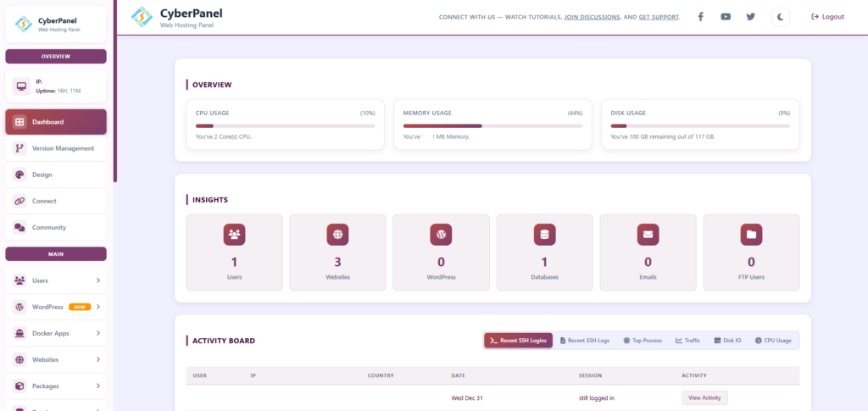Open the Twitter icon link
The image size is (868, 411).
[x=750, y=17]
